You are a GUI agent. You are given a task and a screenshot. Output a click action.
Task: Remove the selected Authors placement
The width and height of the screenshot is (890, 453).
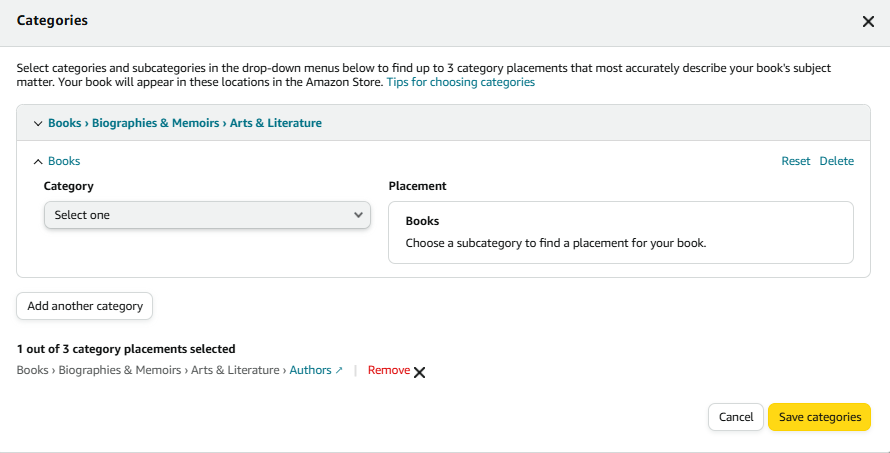(x=389, y=370)
